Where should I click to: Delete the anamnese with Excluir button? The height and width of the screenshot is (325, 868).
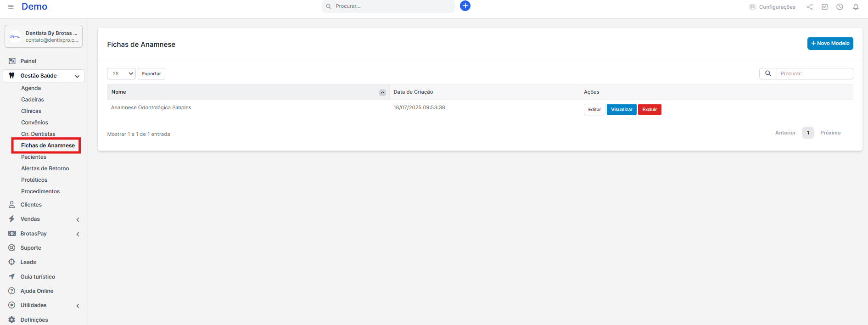click(x=649, y=109)
